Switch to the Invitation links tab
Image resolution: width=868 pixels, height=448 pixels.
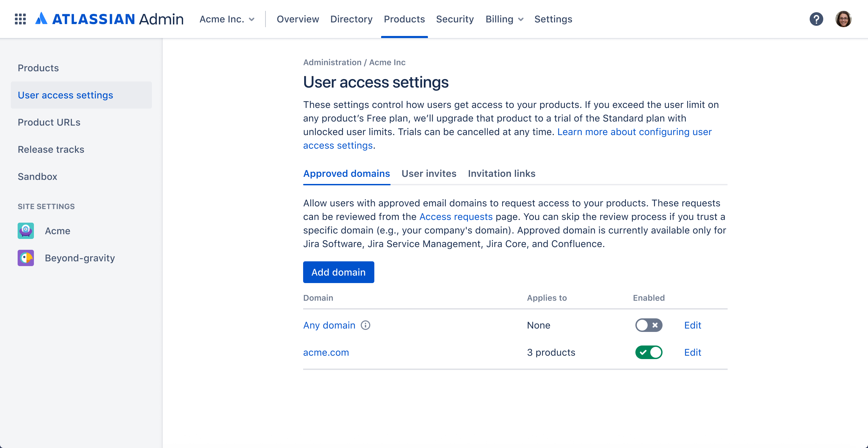pos(501,173)
